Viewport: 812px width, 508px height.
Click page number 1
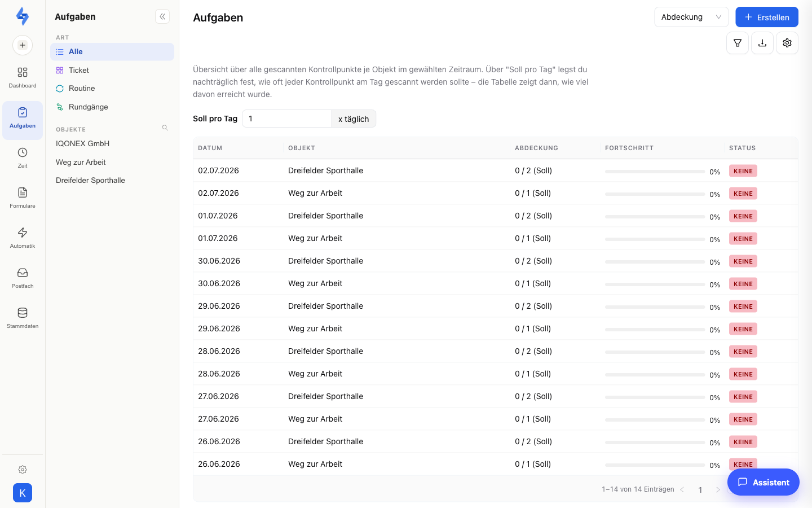(x=700, y=490)
